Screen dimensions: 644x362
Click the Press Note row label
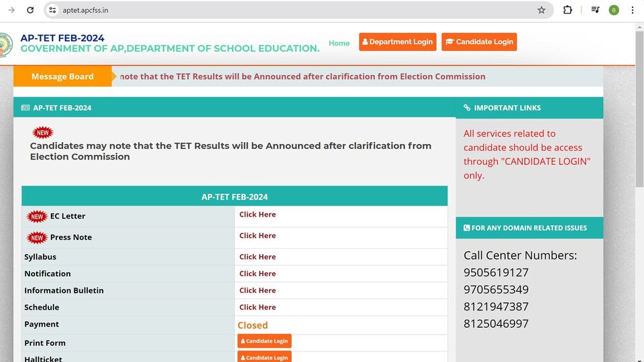[71, 237]
